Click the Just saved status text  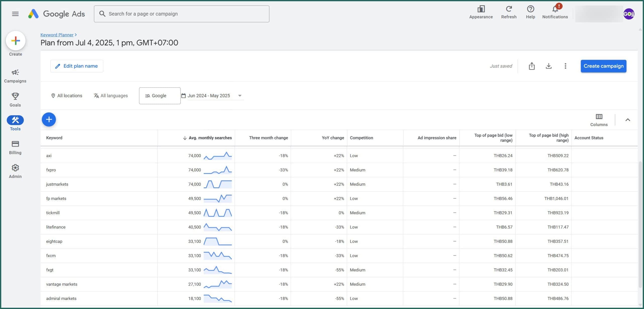[x=501, y=66]
